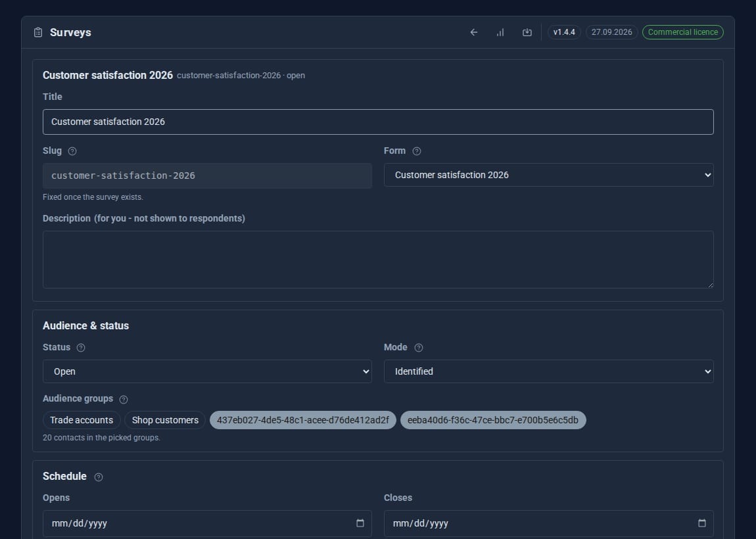
Task: Click the Commercial licence badge
Action: 683,32
